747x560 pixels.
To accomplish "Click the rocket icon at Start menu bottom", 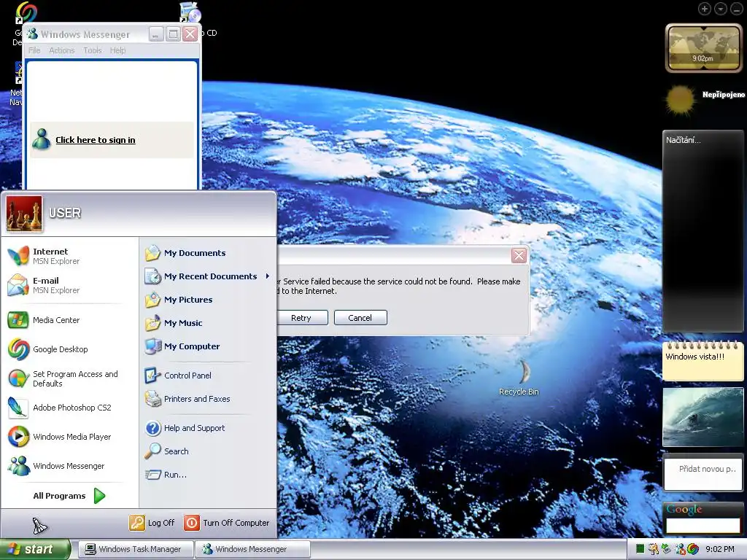I will (39, 525).
